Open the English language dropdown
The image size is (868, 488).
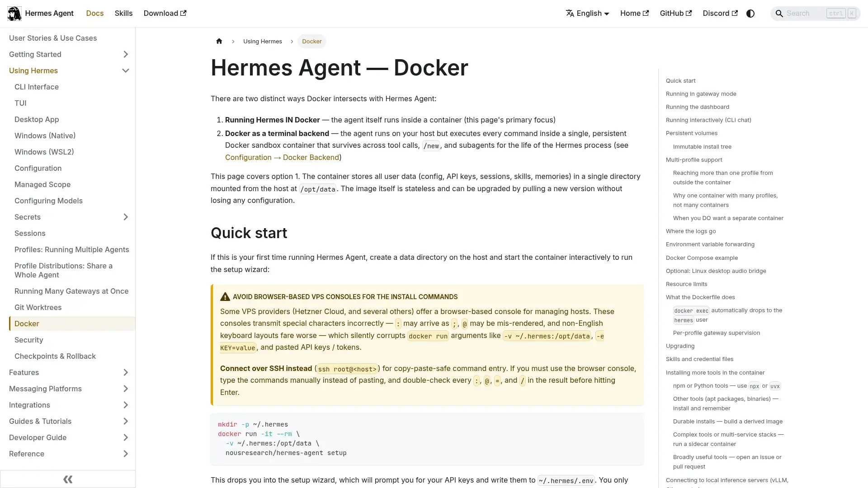(587, 14)
